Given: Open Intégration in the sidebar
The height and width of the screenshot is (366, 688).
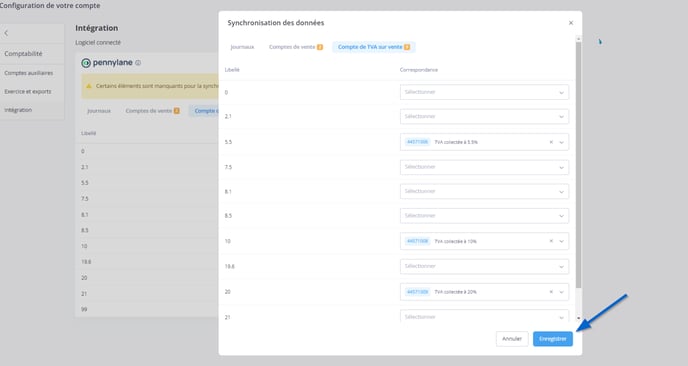Looking at the screenshot, I should click(x=18, y=110).
